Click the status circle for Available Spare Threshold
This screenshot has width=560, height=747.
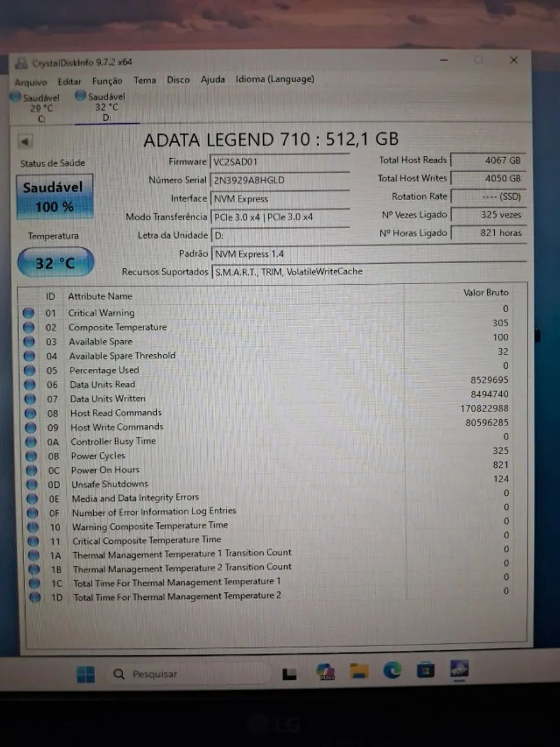click(29, 355)
